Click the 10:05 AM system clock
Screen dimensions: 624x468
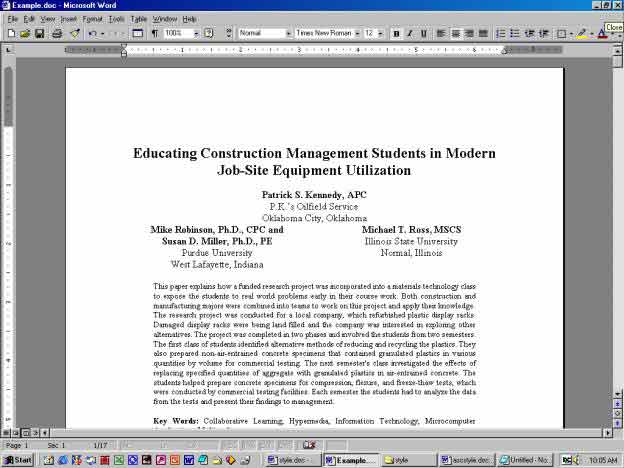[x=603, y=460]
